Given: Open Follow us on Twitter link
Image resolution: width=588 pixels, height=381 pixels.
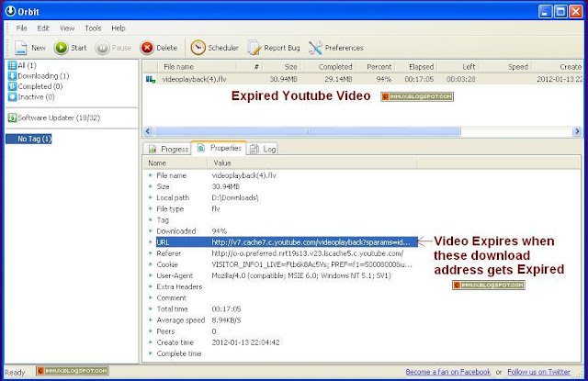Looking at the screenshot, I should tap(539, 372).
